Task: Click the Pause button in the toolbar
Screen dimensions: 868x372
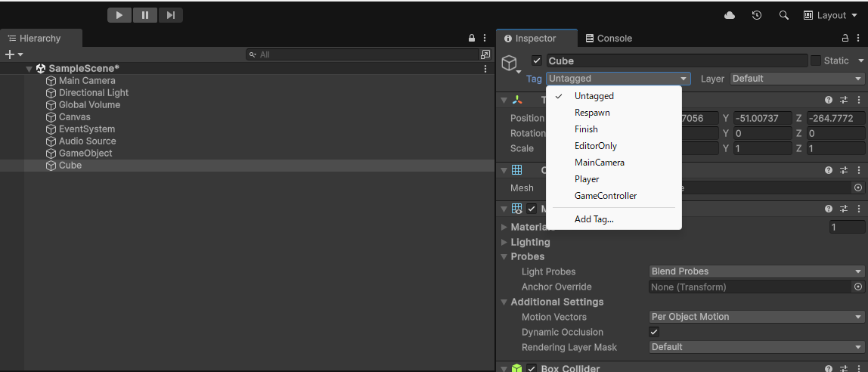Action: coord(144,15)
